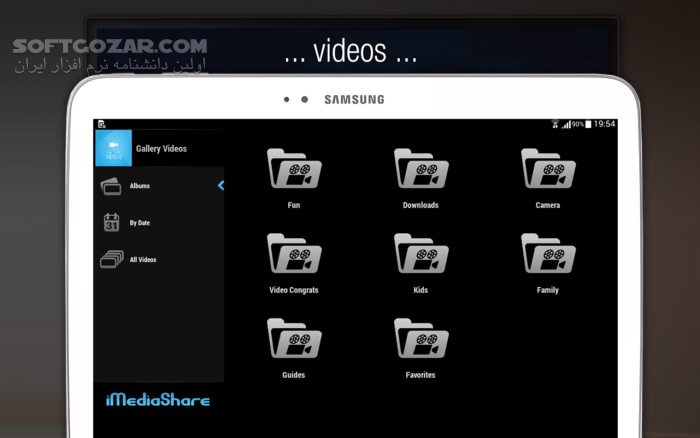Open the Fun video folder
700x438 pixels.
point(293,169)
